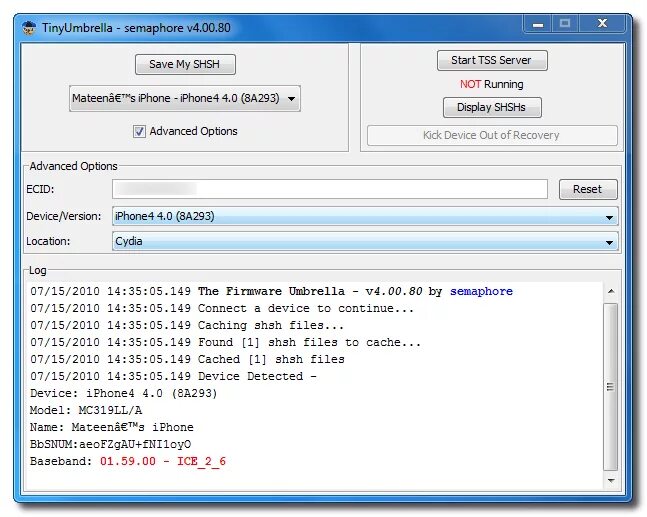Click the log scrollbar down arrow
The width and height of the screenshot is (647, 517).
coord(611,480)
